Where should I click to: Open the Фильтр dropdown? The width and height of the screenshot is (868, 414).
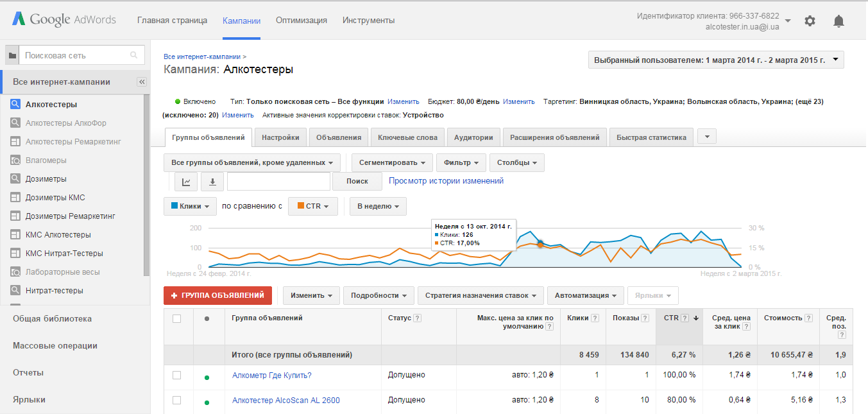pos(461,162)
